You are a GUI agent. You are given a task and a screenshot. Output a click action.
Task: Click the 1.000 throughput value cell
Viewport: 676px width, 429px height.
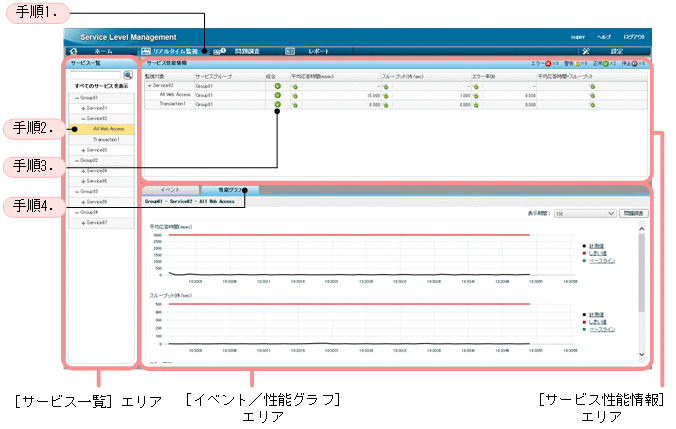coord(465,96)
